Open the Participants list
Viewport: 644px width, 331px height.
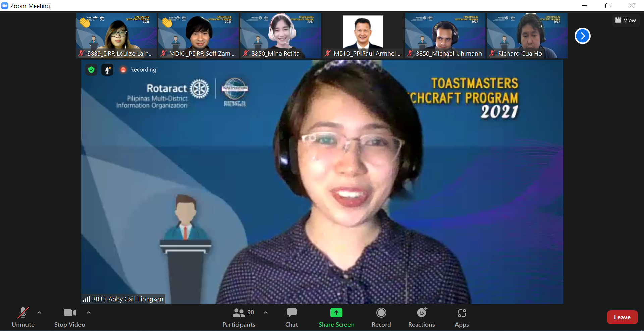tap(238, 317)
